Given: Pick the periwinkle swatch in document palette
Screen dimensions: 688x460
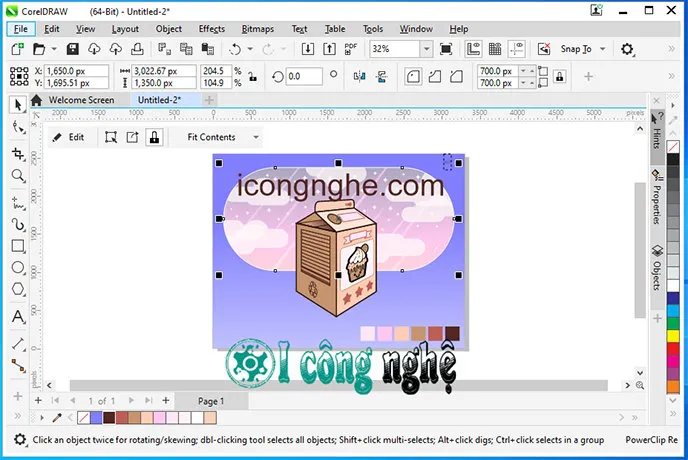Looking at the screenshot, I should pos(96,417).
